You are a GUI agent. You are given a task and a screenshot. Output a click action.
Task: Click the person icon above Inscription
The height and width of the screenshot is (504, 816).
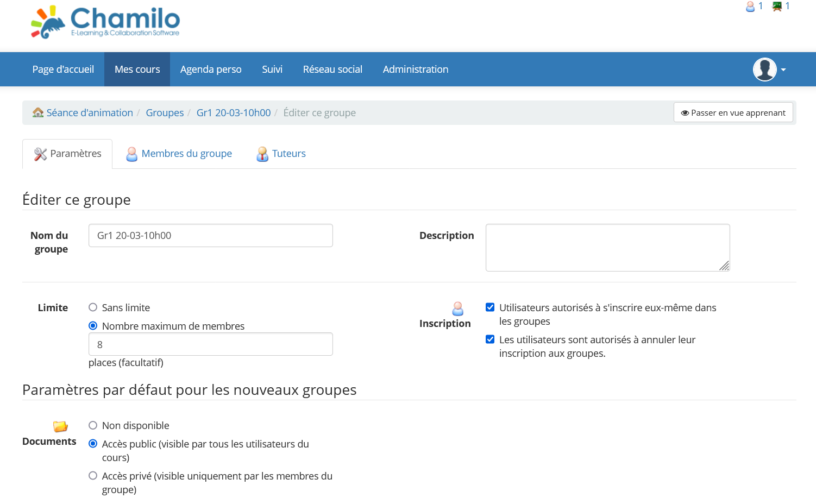pos(457,308)
